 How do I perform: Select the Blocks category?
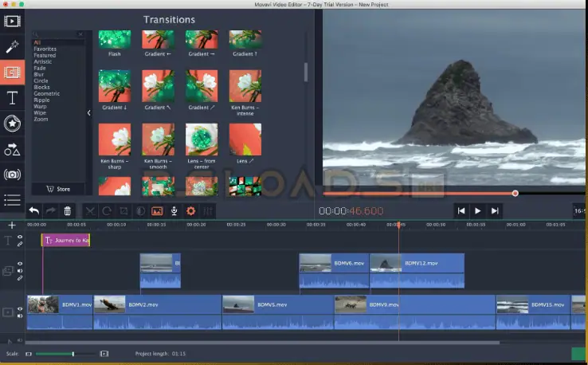[x=41, y=87]
